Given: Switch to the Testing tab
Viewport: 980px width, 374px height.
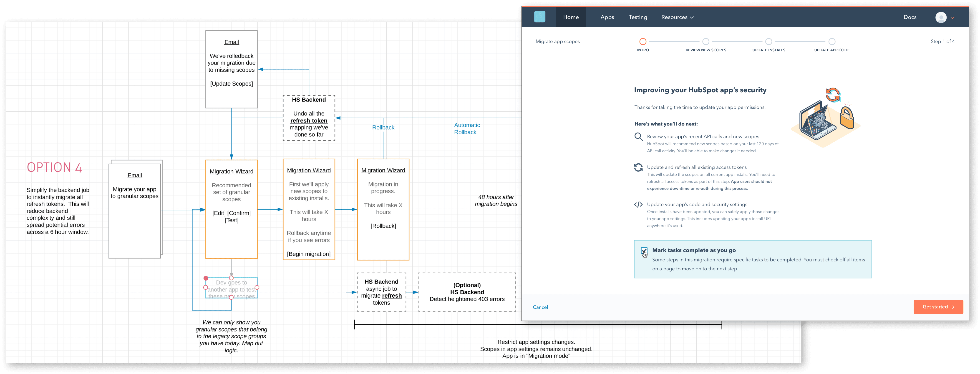Looking at the screenshot, I should click(638, 18).
